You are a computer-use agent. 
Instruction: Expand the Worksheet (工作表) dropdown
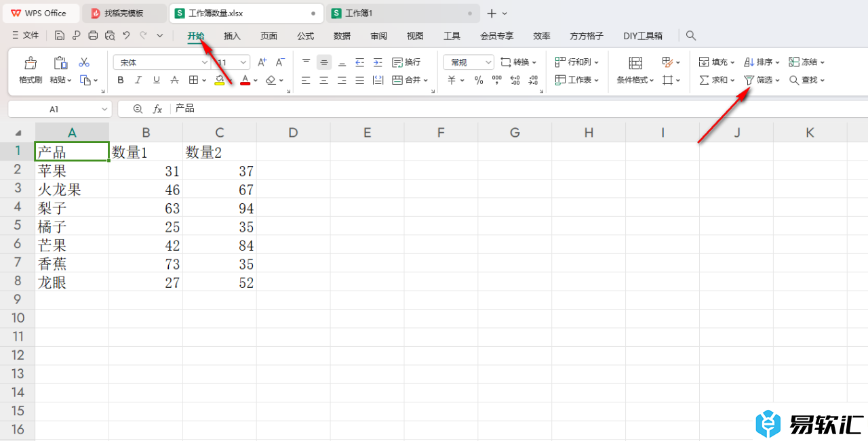point(597,81)
